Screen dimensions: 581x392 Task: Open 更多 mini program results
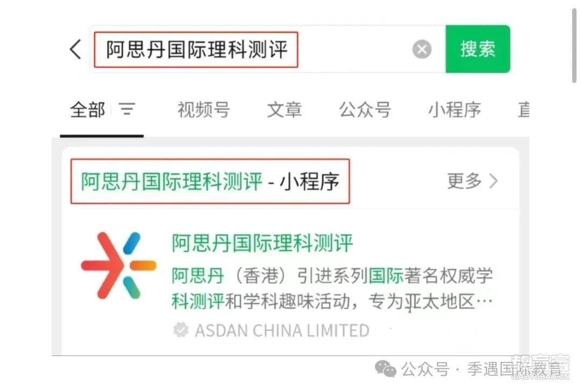[x=464, y=181]
